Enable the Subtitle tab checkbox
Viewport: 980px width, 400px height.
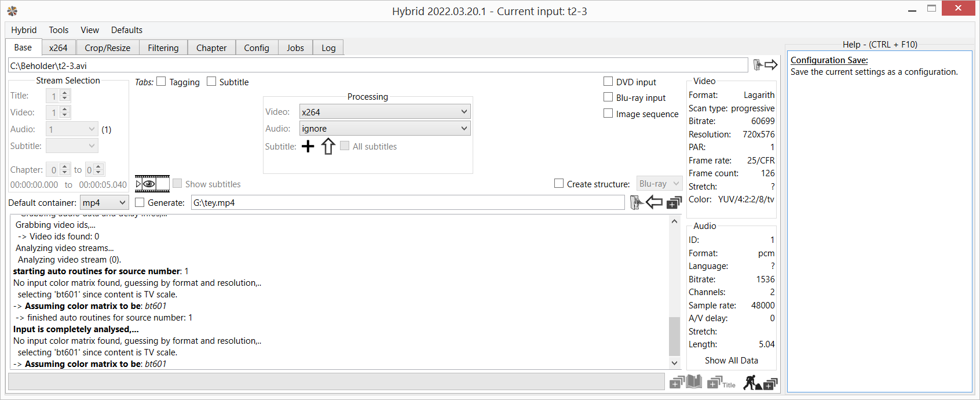pos(211,82)
